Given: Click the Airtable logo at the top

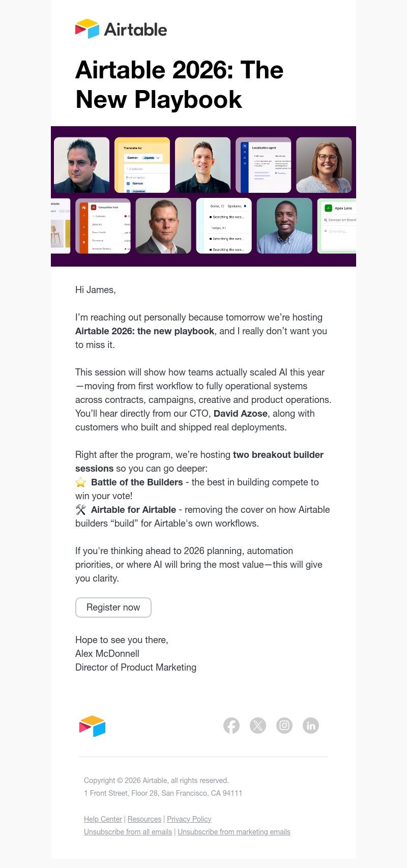Looking at the screenshot, I should [121, 29].
